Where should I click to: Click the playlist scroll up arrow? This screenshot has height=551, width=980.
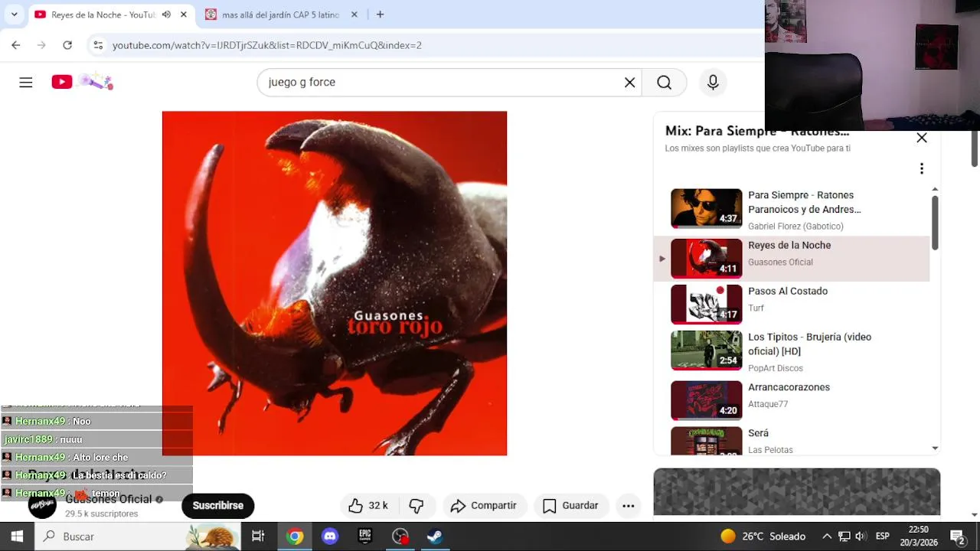click(x=935, y=189)
